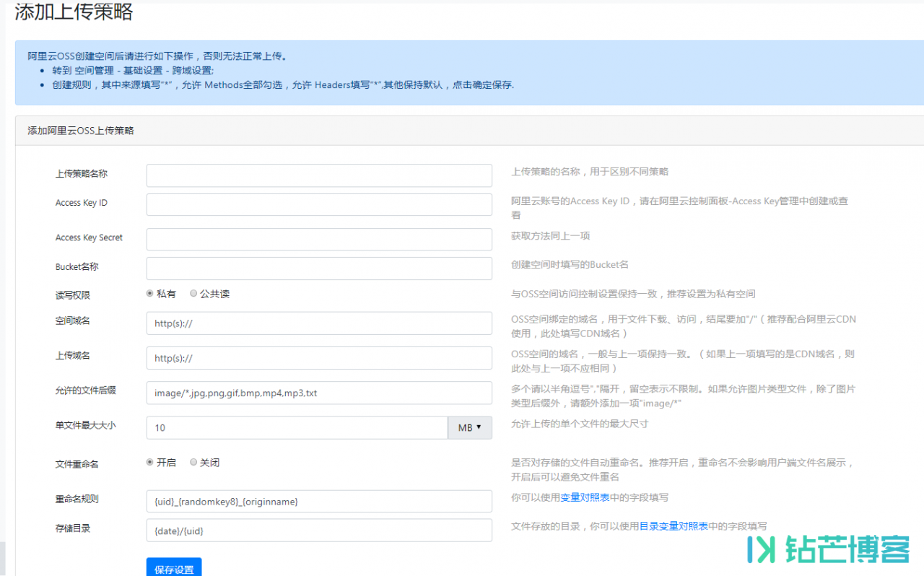The image size is (924, 576).
Task: Click the 上传策略名称 input field
Action: (319, 175)
